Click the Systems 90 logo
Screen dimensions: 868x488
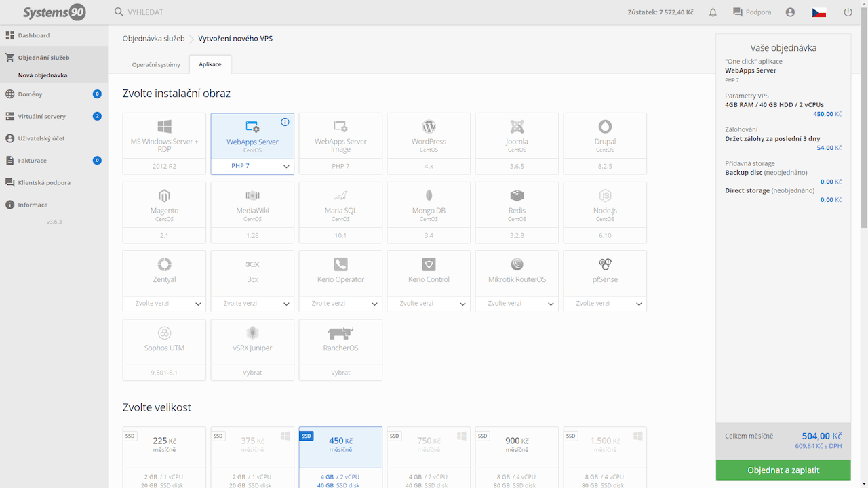[54, 12]
